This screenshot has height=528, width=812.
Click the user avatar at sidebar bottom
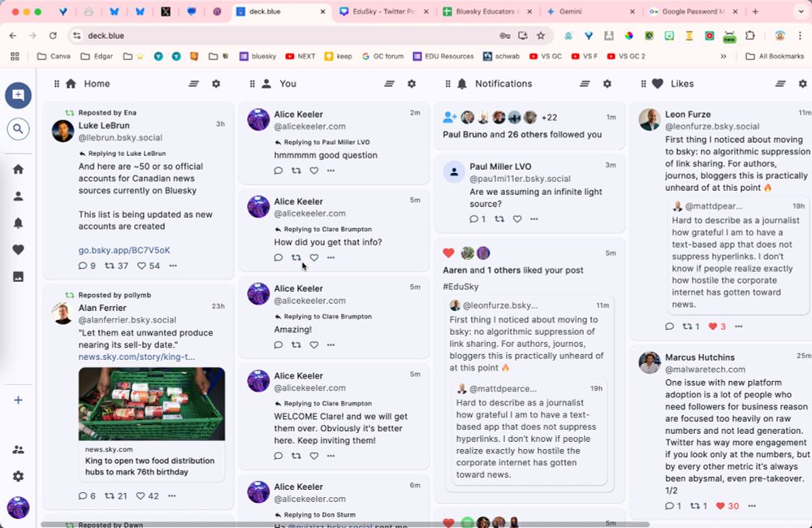tap(18, 508)
